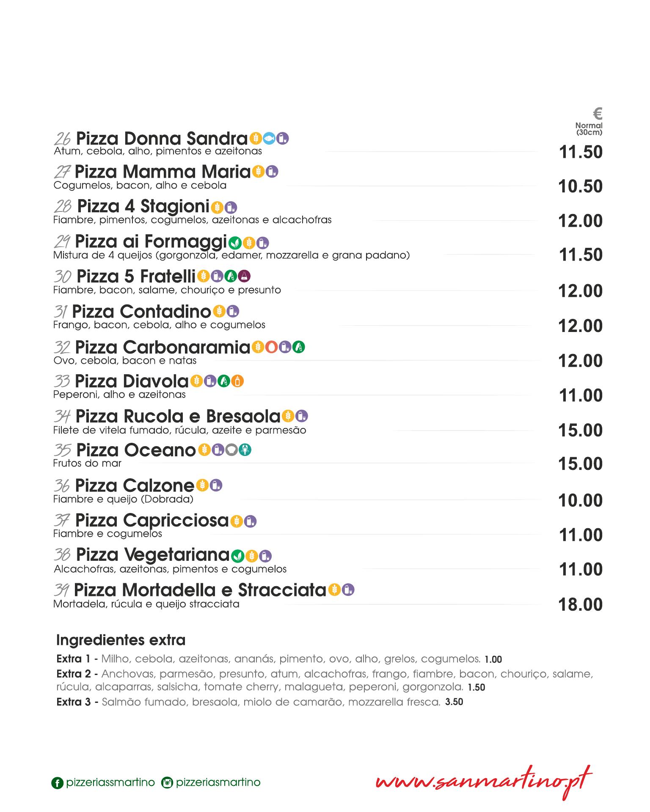Screen dimensions: 650x812
Task: Click the orange mustard bottle icon on Pizza Diavola
Action: [238, 381]
